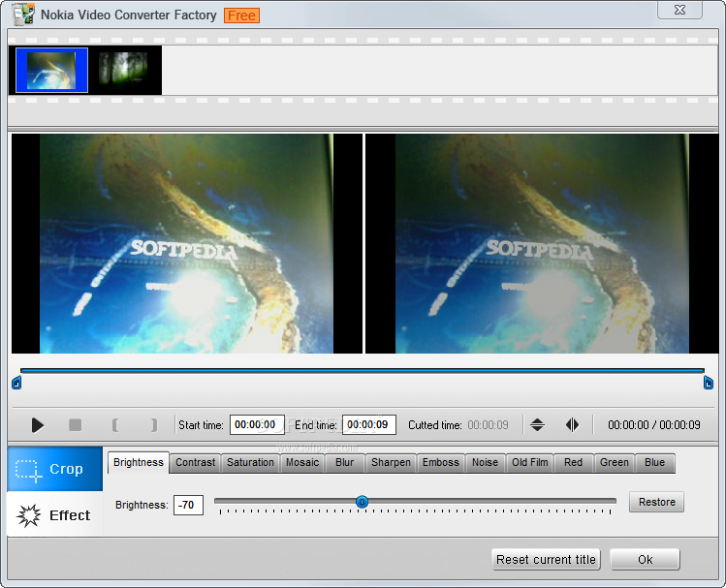The image size is (726, 588).
Task: Open the Crop panel
Action: [x=54, y=469]
